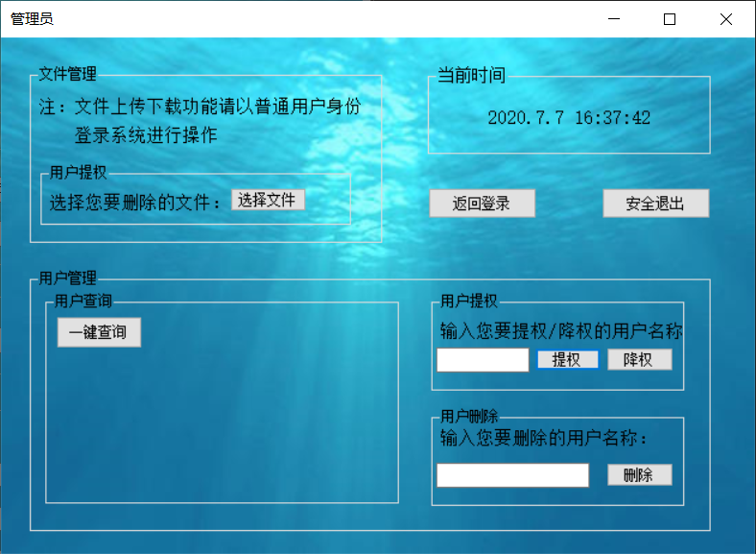Maximize the 管理员 window

(x=670, y=19)
